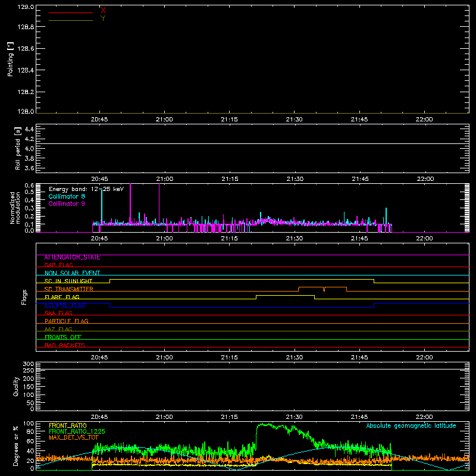Click the 'Energy band: 12-25 keV' label
The width and height of the screenshot is (476, 476).
tap(86, 189)
